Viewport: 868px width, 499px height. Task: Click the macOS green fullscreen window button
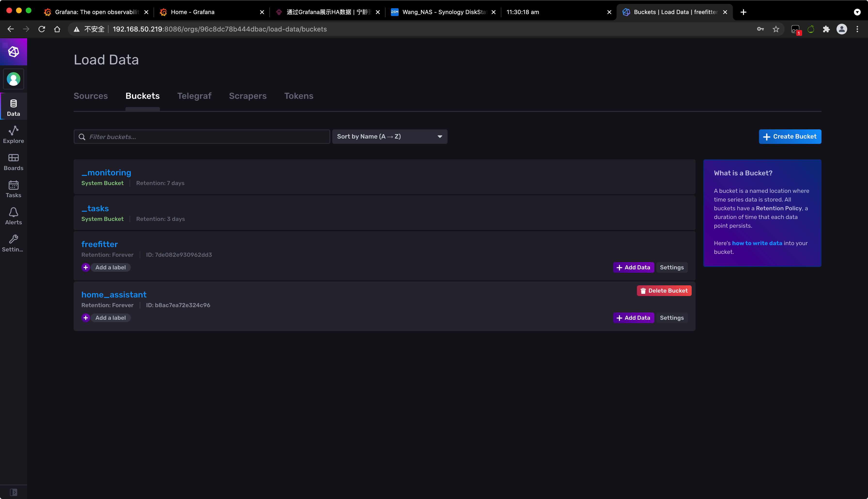[x=29, y=11]
